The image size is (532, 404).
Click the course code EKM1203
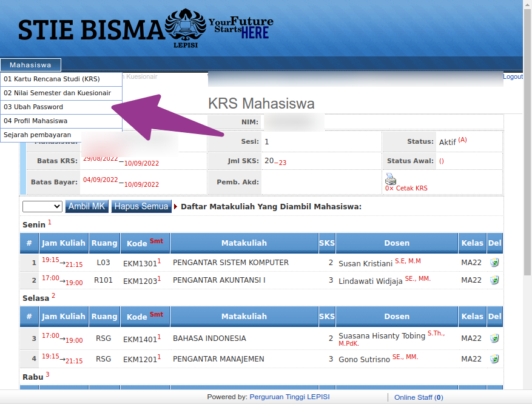coord(140,281)
